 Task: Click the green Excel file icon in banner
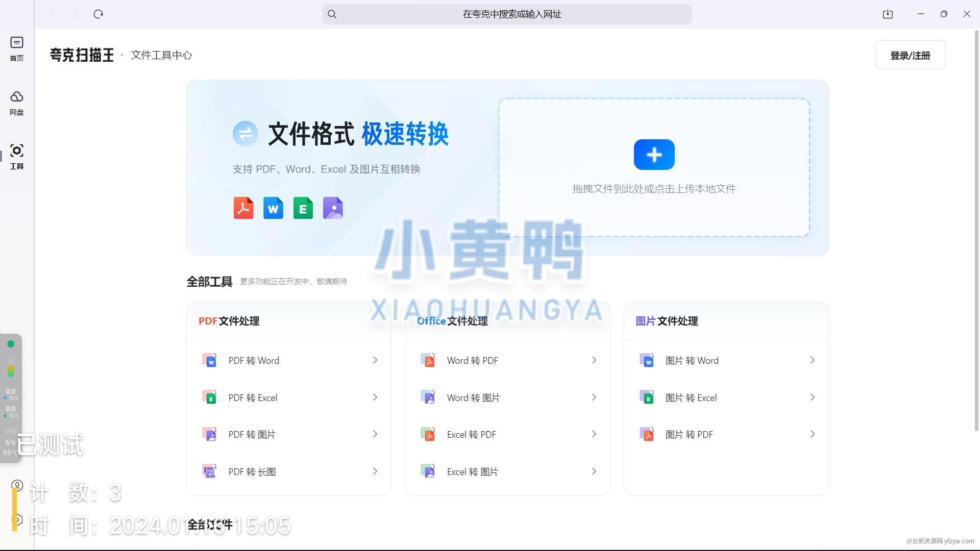pyautogui.click(x=303, y=208)
